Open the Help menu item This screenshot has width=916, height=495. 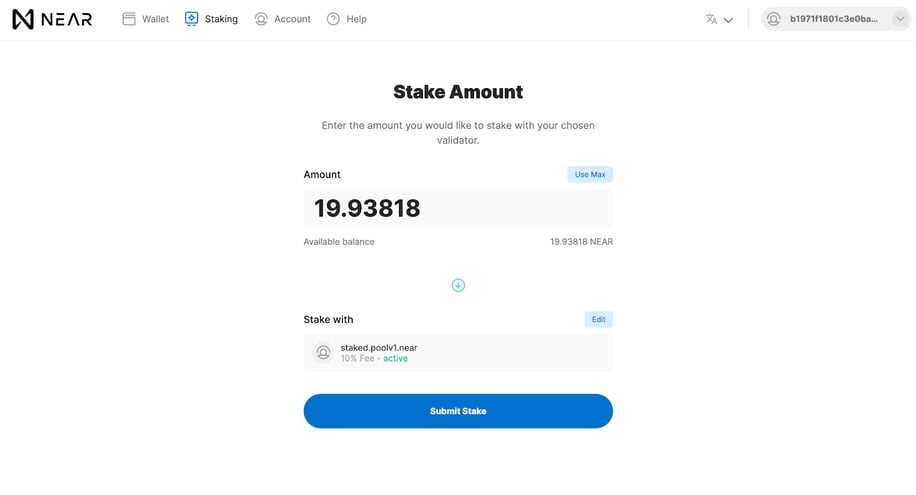click(x=346, y=19)
